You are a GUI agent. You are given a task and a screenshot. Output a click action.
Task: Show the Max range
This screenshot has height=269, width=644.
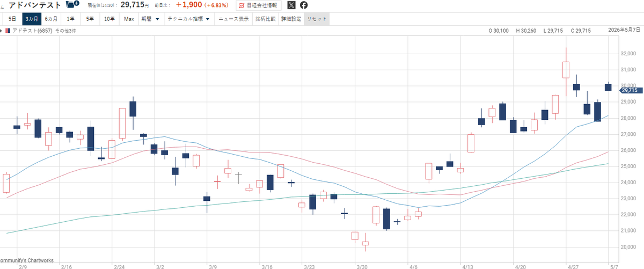point(129,19)
